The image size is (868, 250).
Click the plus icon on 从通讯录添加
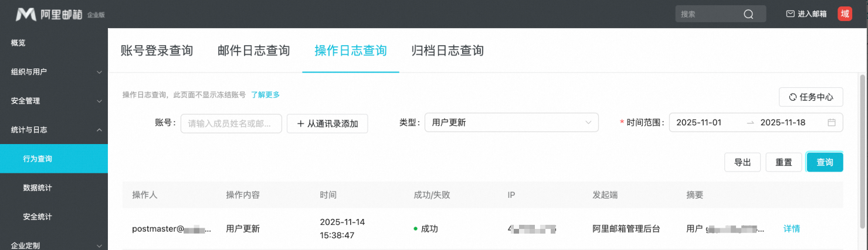coord(300,124)
